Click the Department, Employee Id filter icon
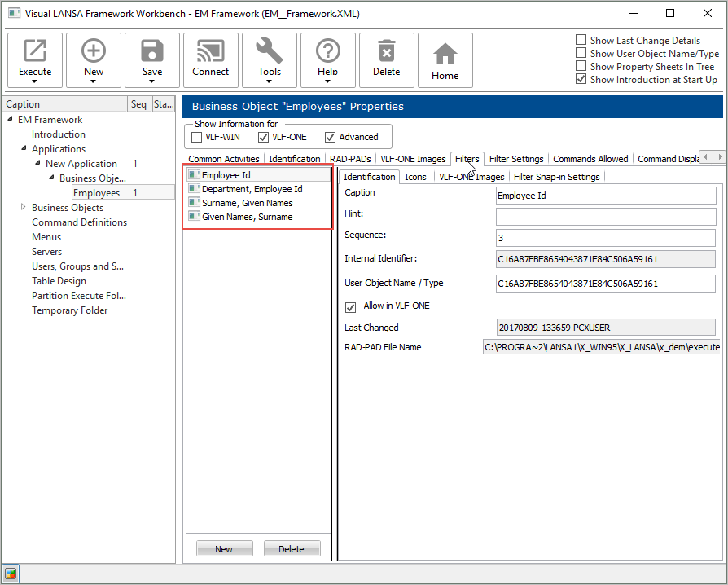This screenshot has width=728, height=585. tap(194, 189)
